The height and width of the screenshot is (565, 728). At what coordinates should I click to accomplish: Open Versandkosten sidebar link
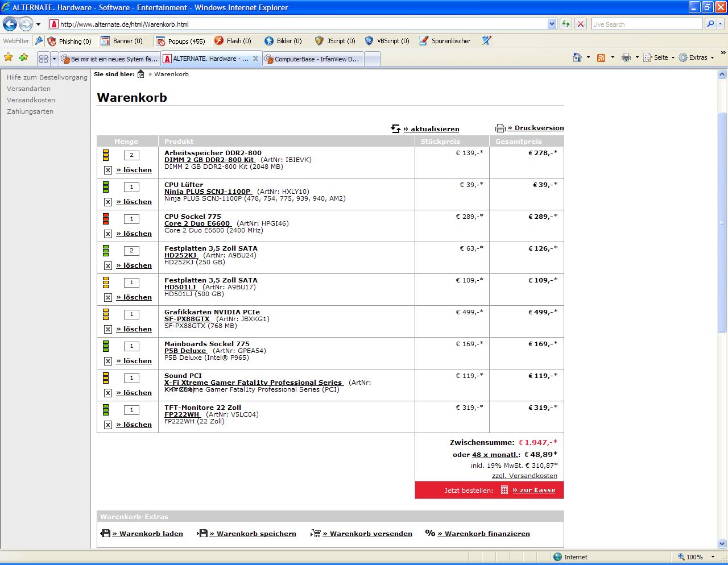[31, 100]
